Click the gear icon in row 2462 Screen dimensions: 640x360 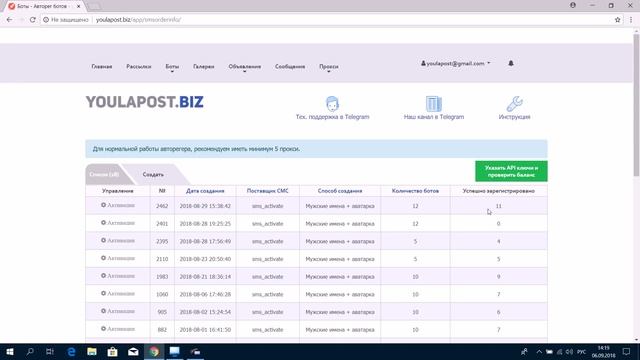[x=103, y=205]
